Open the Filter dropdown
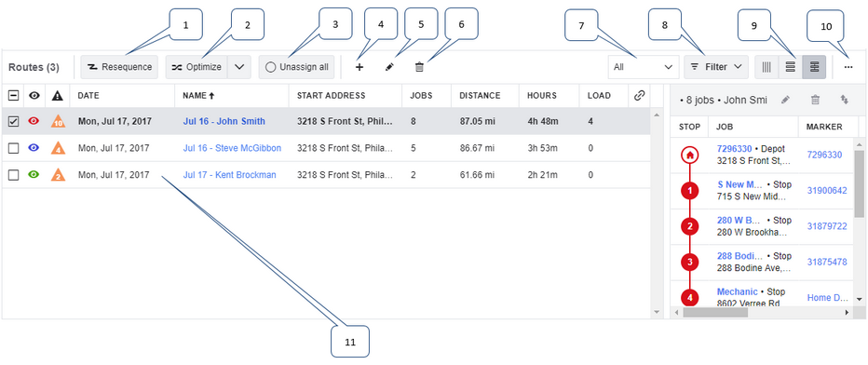 click(x=716, y=67)
